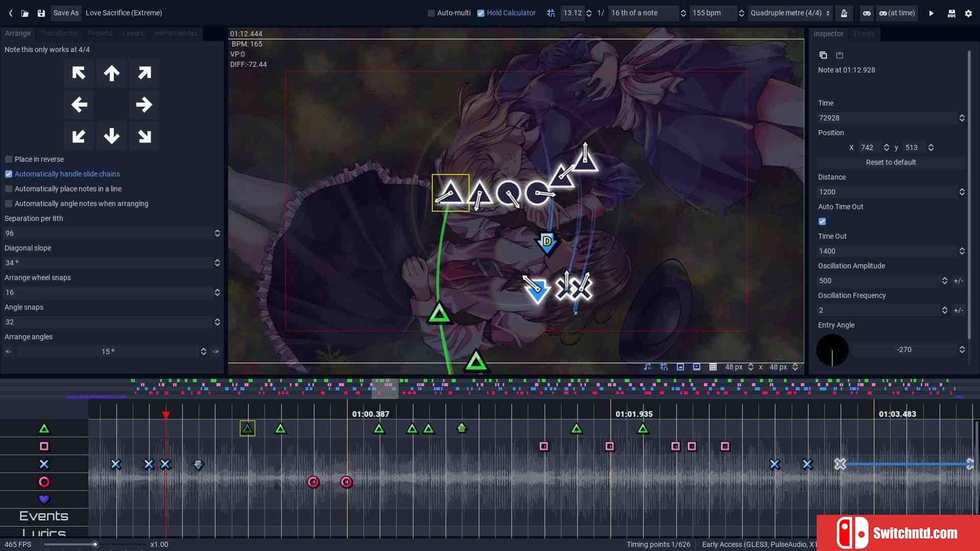The height and width of the screenshot is (551, 980).
Task: Enable the Auto-multi checkbox
Action: click(431, 13)
